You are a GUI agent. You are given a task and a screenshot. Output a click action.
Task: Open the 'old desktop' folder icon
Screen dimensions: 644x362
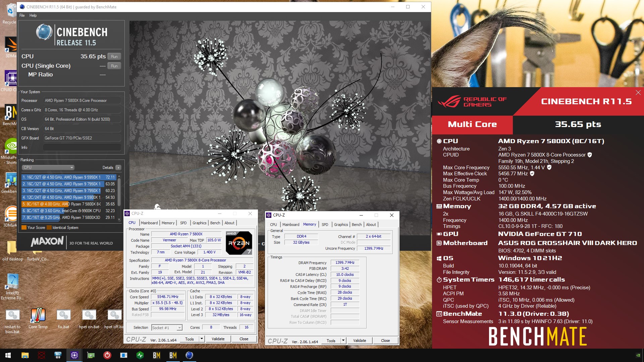[12, 250]
